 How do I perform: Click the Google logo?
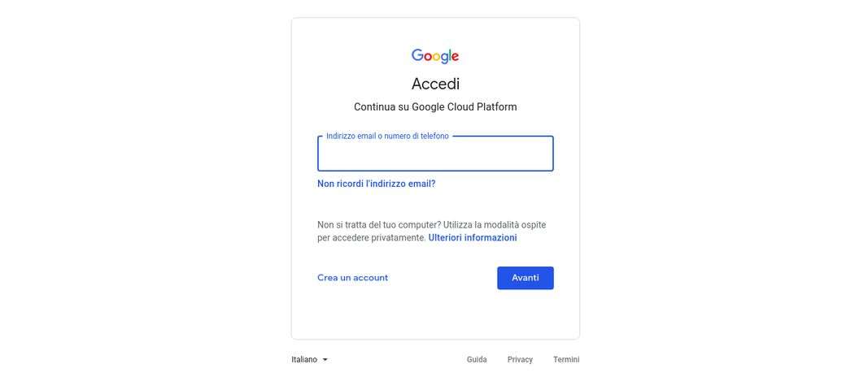[435, 56]
